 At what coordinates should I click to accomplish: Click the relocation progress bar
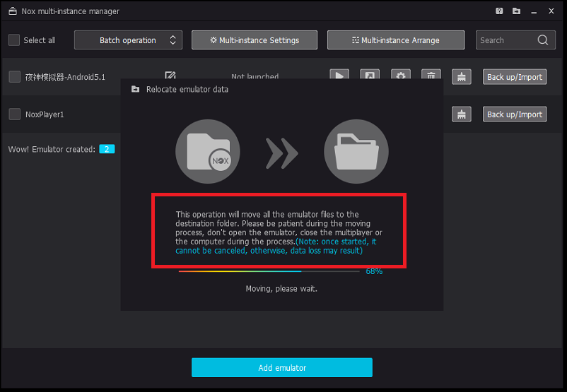(269, 271)
